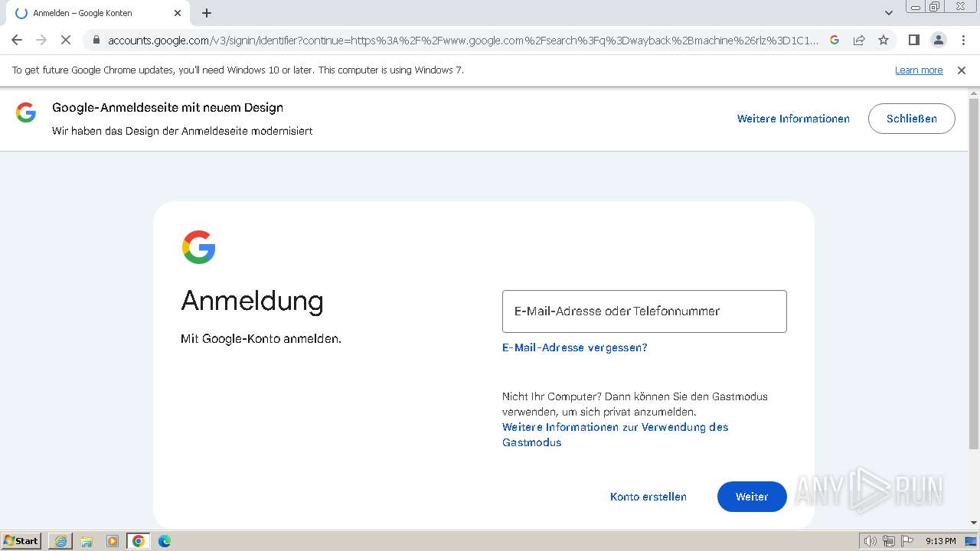Image resolution: width=980 pixels, height=551 pixels.
Task: Toggle the browser side panel icon
Action: [913, 40]
